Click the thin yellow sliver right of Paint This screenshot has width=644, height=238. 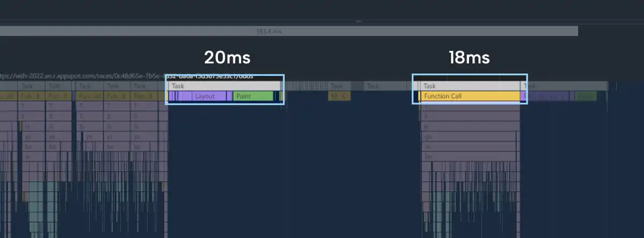pyautogui.click(x=281, y=96)
